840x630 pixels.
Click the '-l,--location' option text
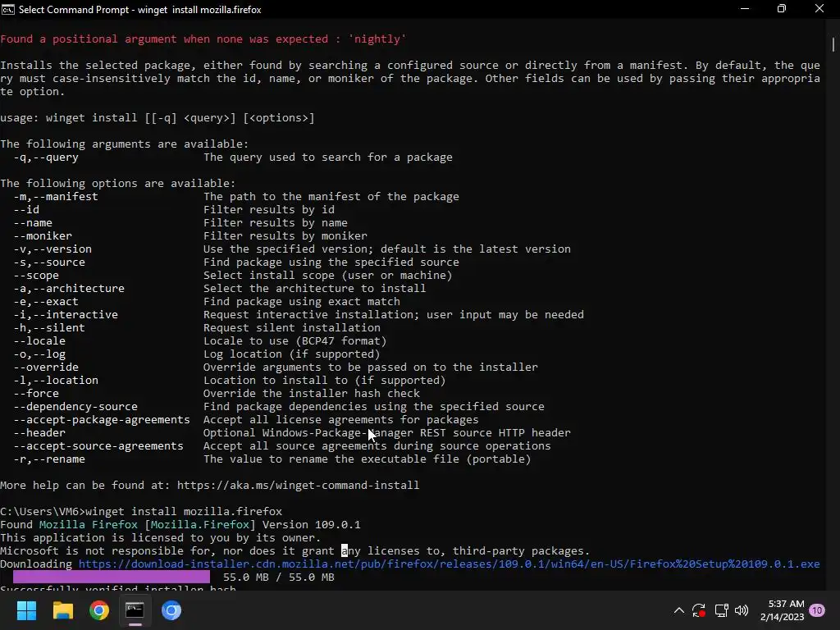point(56,381)
